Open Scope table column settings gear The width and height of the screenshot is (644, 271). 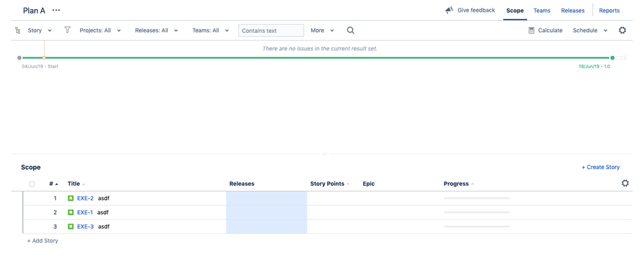click(625, 183)
